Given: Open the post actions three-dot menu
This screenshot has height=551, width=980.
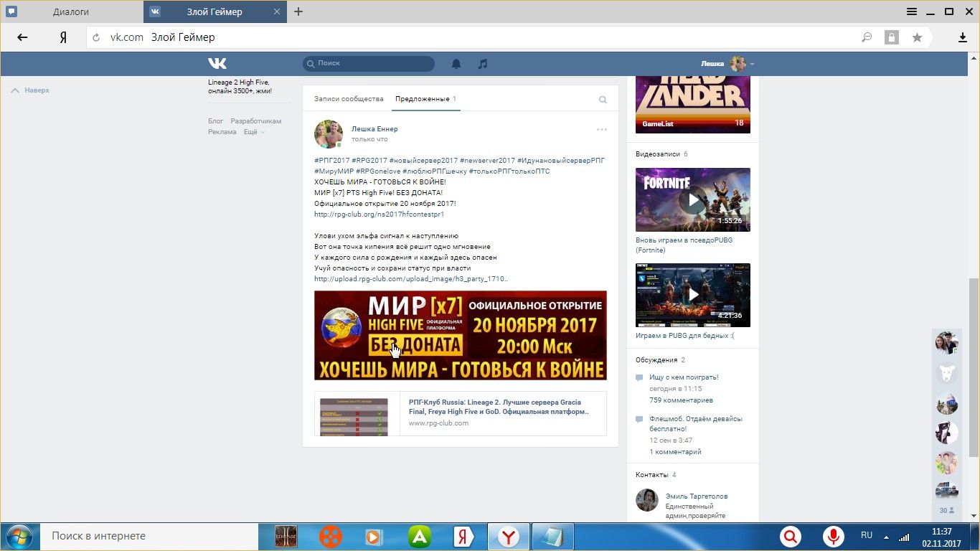Looking at the screenshot, I should 602,130.
